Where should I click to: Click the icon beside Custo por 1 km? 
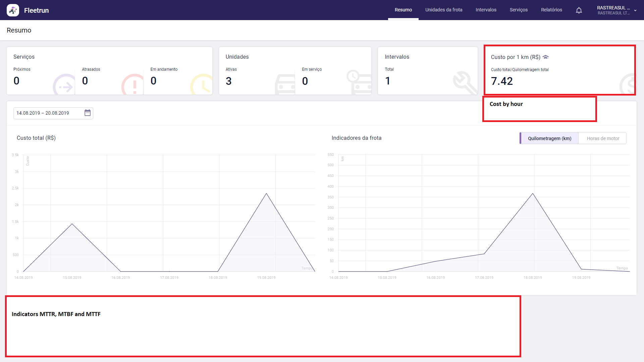(546, 57)
